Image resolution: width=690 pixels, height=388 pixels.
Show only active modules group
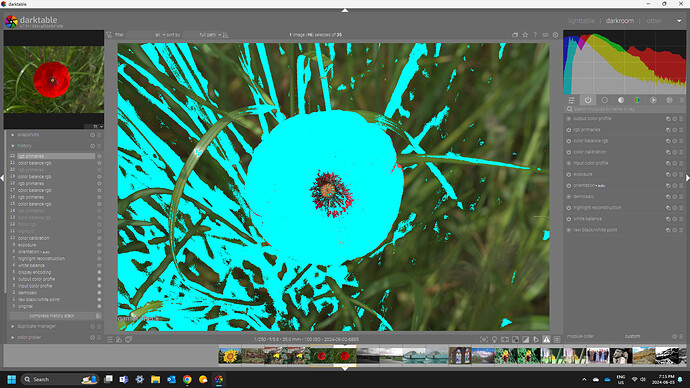tap(588, 100)
